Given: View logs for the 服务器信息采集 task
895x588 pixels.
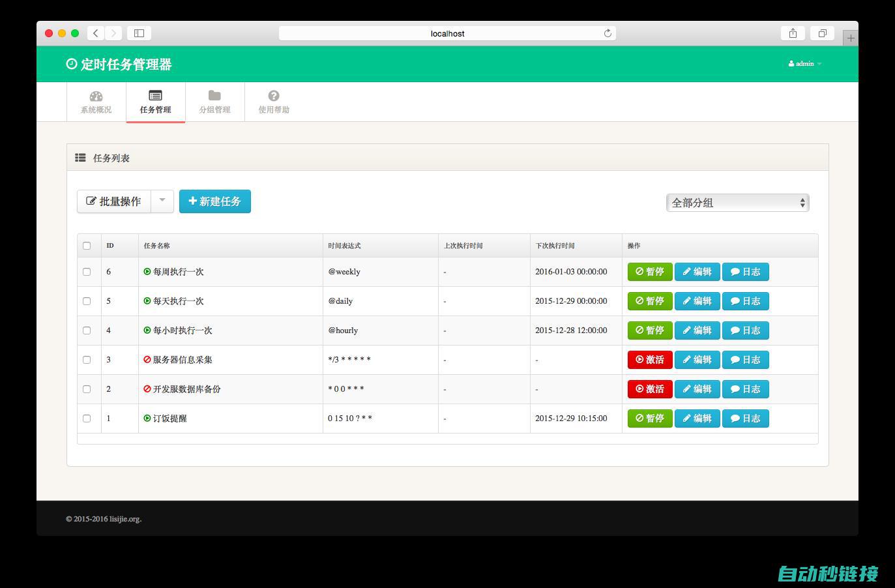Looking at the screenshot, I should (746, 360).
